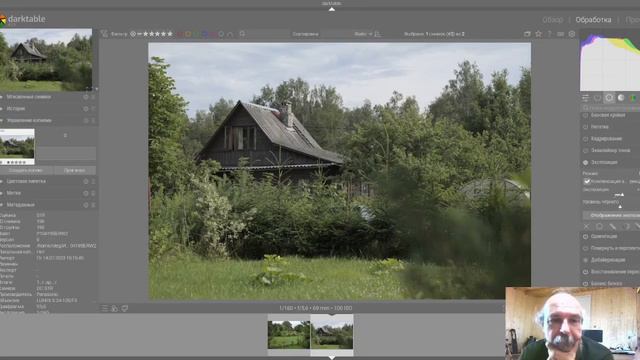Toggle the Экспозиция module power

click(585, 162)
